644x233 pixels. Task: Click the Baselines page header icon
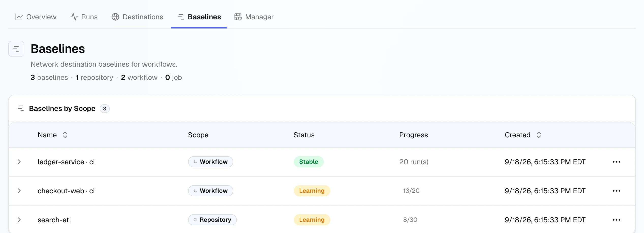(16, 49)
